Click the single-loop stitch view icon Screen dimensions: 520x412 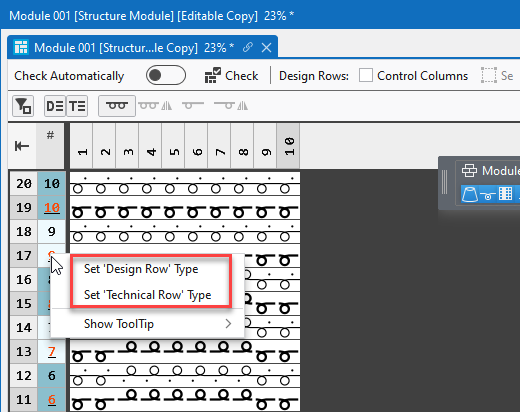coord(193,106)
